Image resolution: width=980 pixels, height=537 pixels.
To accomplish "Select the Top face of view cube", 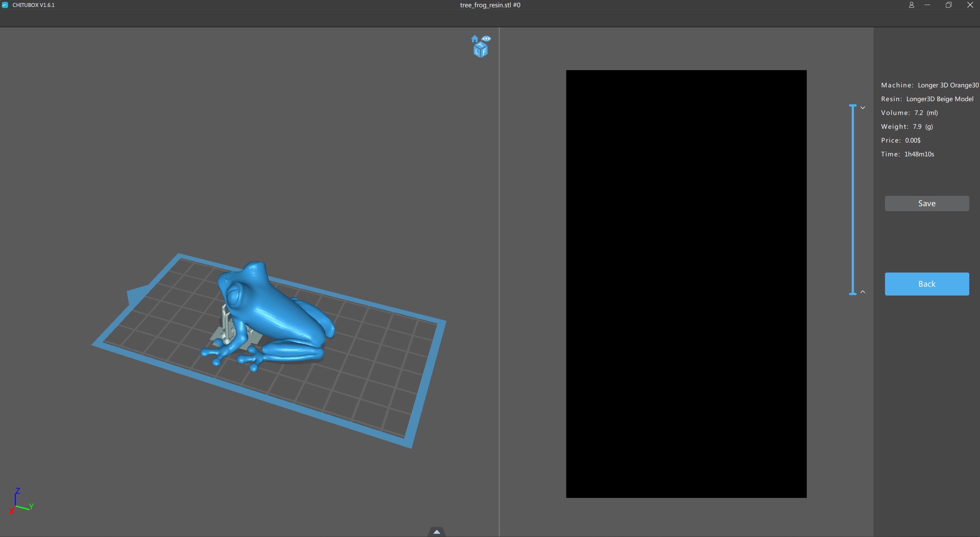I will tap(480, 45).
